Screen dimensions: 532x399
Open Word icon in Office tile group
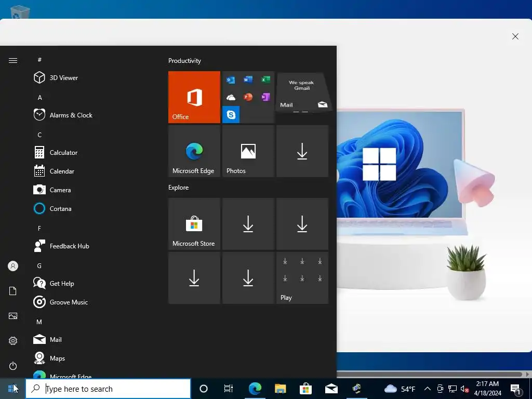248,79
